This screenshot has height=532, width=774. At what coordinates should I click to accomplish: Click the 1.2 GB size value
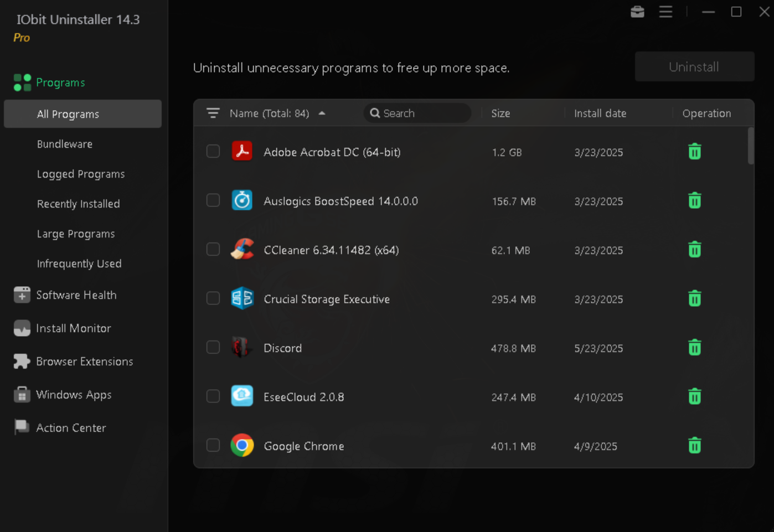tap(507, 152)
